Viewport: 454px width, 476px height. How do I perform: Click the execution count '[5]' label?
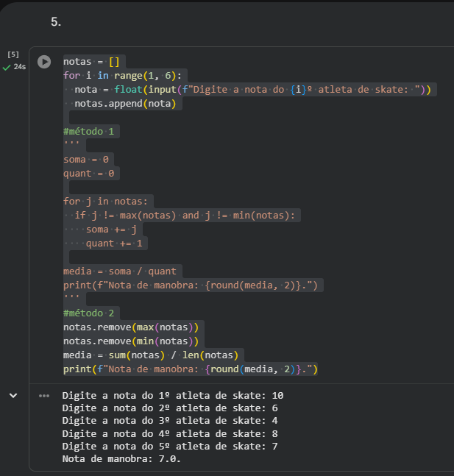point(13,54)
